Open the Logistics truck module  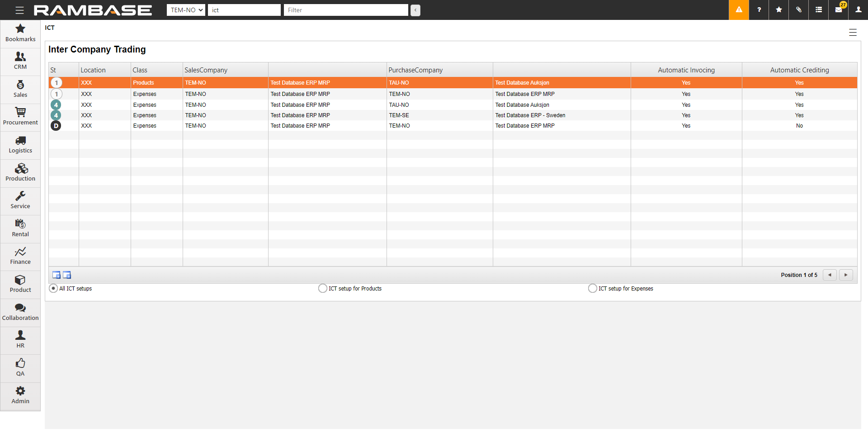[20, 145]
